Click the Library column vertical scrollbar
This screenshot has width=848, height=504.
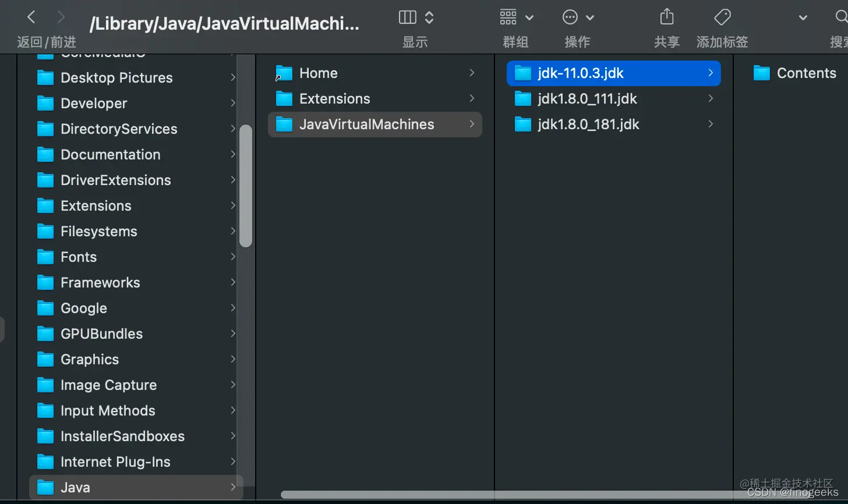[246, 186]
